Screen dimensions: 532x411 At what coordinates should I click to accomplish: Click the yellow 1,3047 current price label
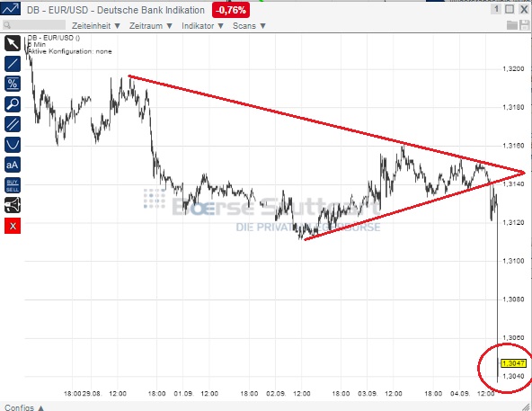point(513,363)
